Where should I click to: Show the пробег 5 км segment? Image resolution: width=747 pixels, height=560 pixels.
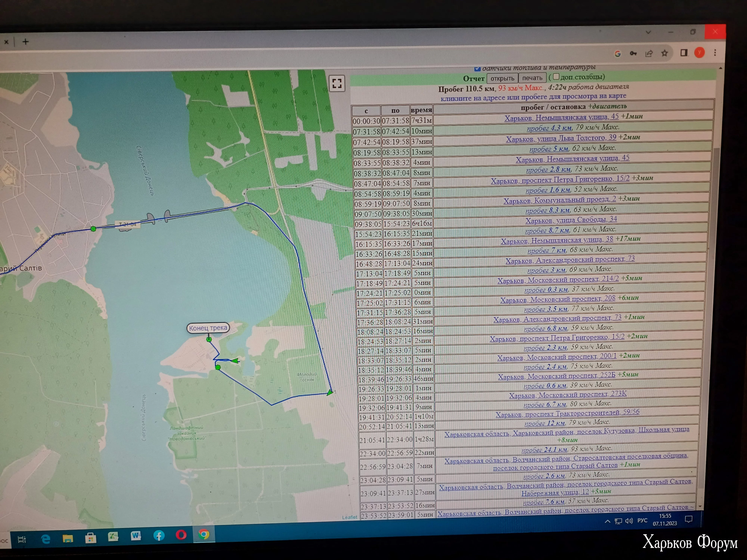pos(549,149)
